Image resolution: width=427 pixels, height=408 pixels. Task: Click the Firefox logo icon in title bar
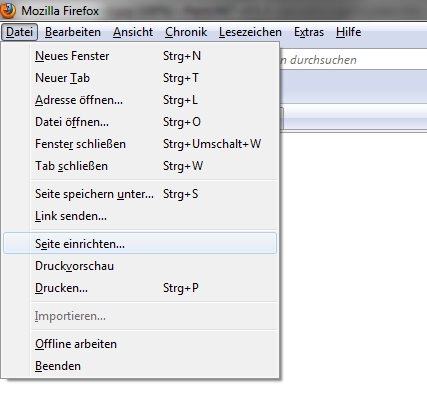7,10
